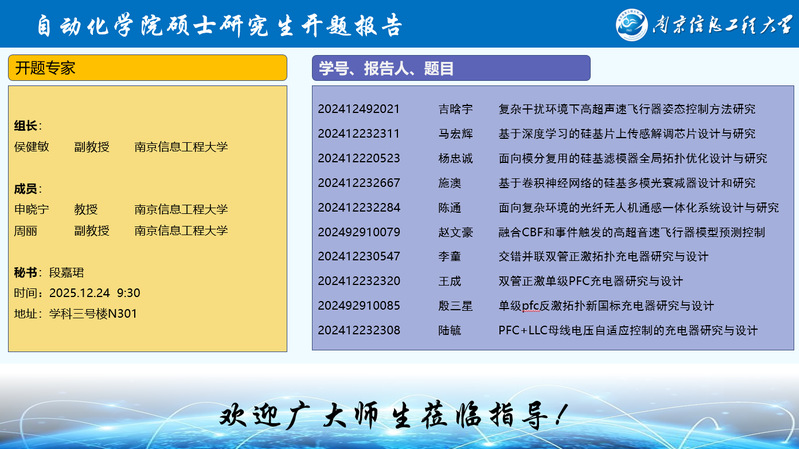The image size is (799, 449).
Task: Click the purple 学号、报告人、题目 header
Action: (x=450, y=68)
